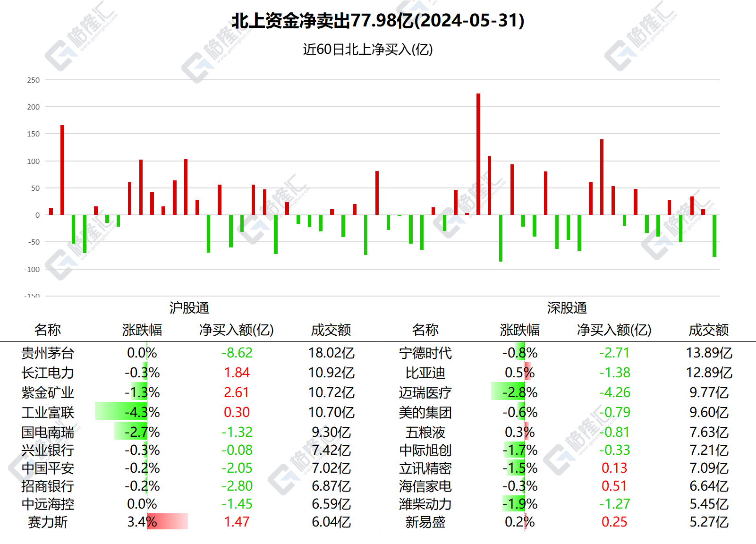
Task: Click net buy value -2.71 for 宁德时代
Action: tap(614, 353)
